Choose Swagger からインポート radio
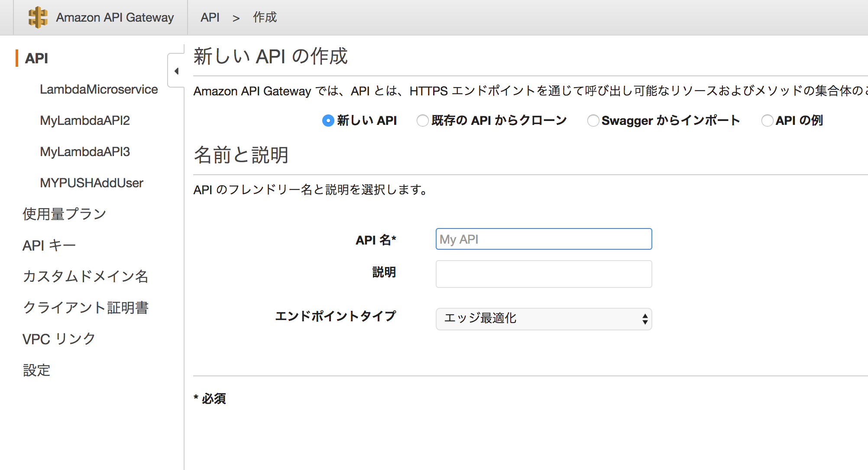The image size is (868, 470). coord(593,121)
